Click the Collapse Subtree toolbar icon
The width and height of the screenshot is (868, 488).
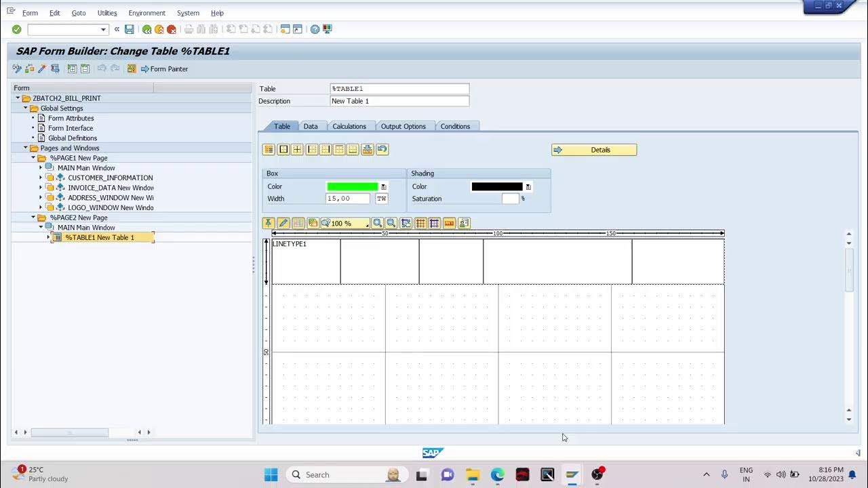click(85, 68)
